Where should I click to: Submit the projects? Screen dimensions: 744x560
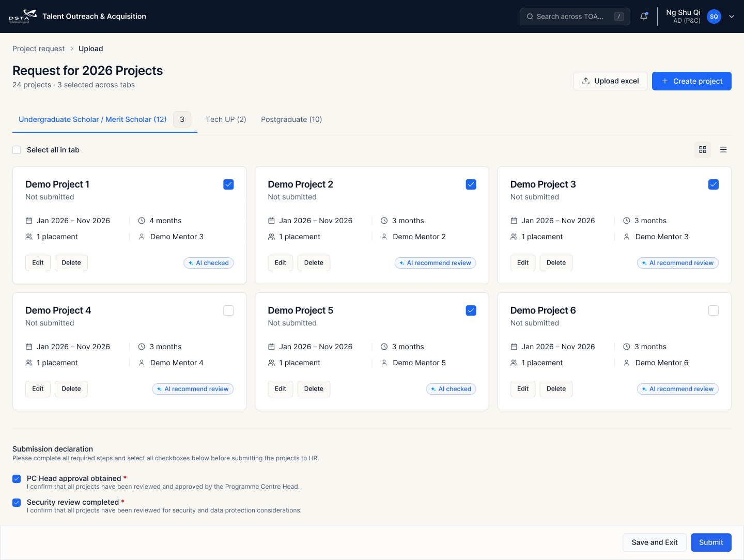coord(711,542)
